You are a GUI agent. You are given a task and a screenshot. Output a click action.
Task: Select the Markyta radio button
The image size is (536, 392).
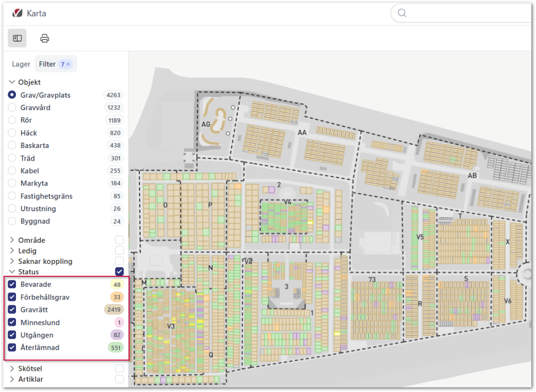pos(12,183)
